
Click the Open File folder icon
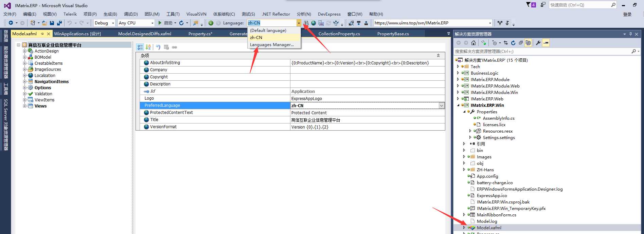click(44, 23)
